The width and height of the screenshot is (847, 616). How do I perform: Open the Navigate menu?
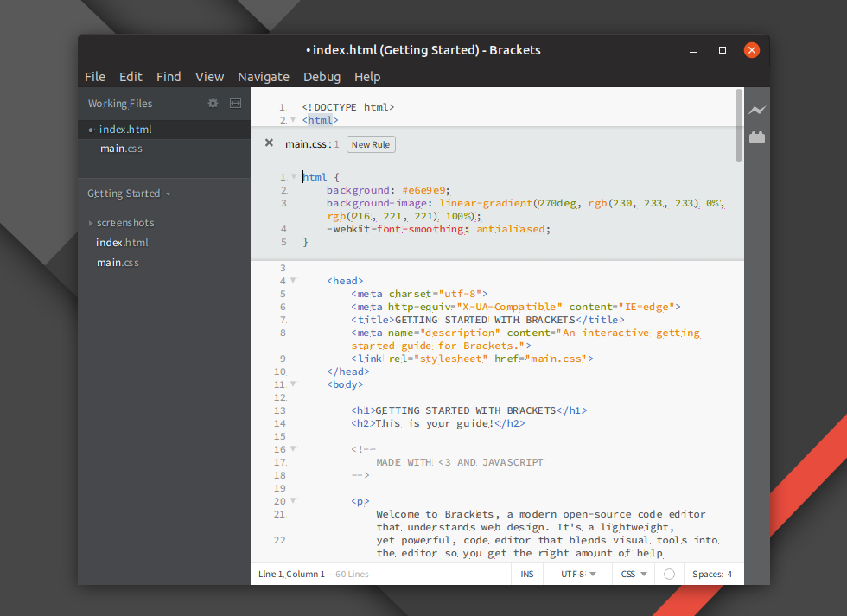tap(264, 77)
